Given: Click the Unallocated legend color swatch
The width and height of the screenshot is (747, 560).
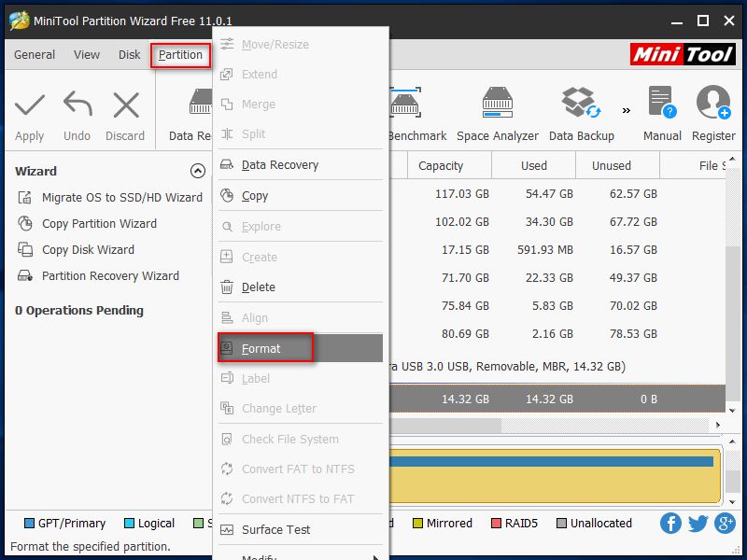Looking at the screenshot, I should (562, 524).
